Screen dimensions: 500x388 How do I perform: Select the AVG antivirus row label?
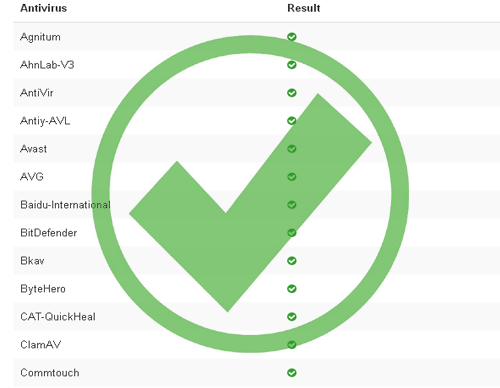(x=32, y=176)
